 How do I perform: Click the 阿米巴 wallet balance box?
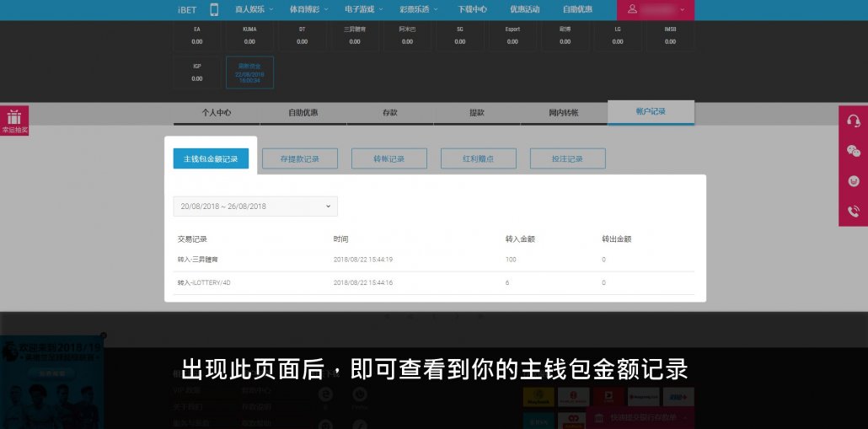point(407,36)
